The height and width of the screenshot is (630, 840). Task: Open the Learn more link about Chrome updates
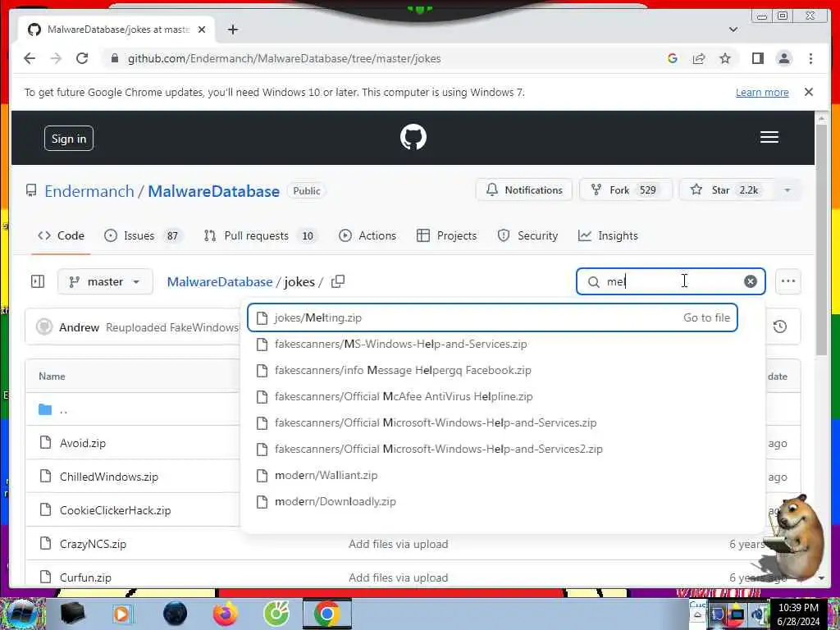(x=762, y=92)
